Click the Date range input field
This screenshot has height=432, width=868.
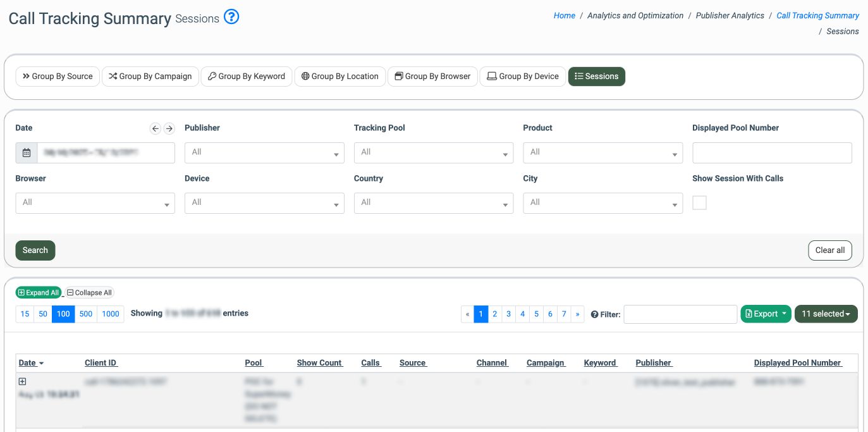106,153
